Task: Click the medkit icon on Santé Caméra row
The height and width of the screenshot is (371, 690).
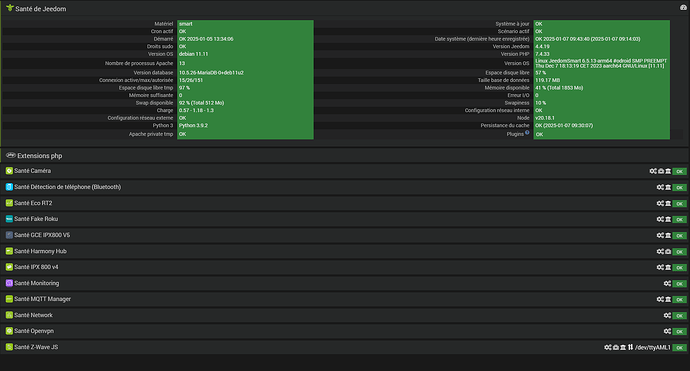Action: pyautogui.click(x=661, y=171)
